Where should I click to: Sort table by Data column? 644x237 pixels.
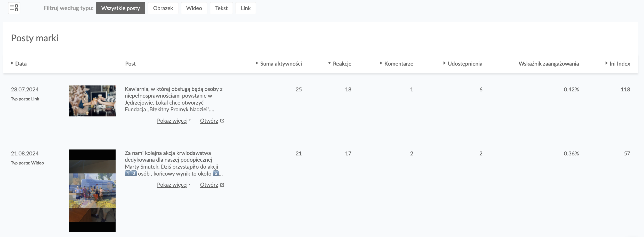click(x=19, y=64)
